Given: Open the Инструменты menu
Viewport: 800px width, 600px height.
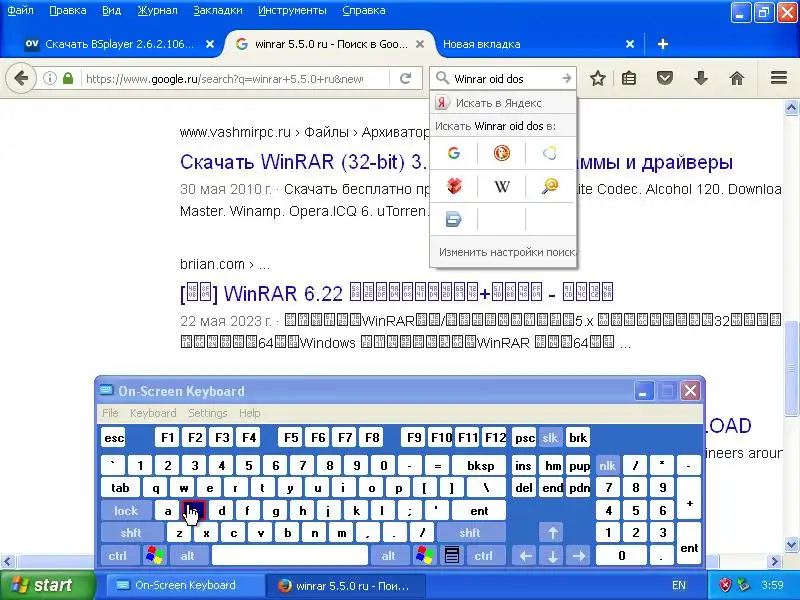Looking at the screenshot, I should coord(292,10).
